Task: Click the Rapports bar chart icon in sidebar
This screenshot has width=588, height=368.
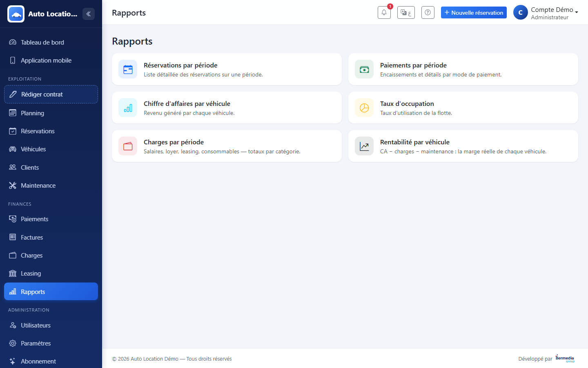Action: coord(13,292)
